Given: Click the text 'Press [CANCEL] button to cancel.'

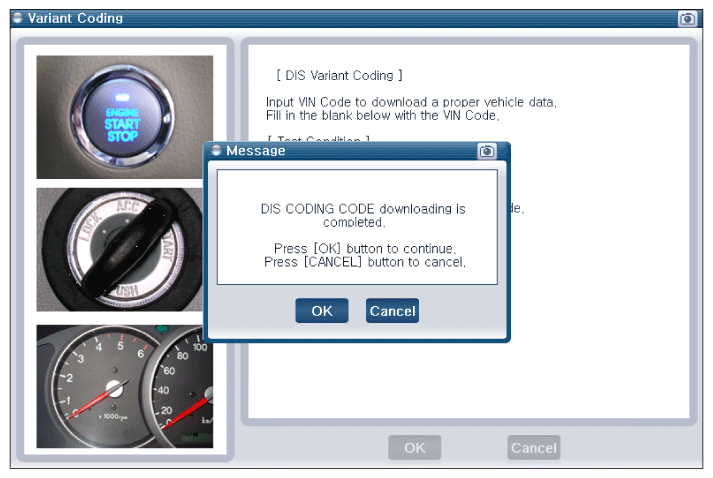Looking at the screenshot, I should (x=365, y=262).
